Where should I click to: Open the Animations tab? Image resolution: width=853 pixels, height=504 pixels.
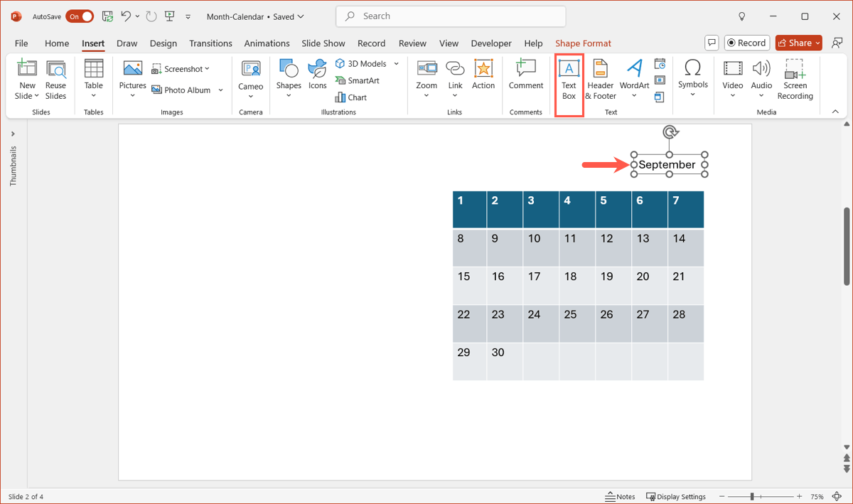pyautogui.click(x=267, y=43)
